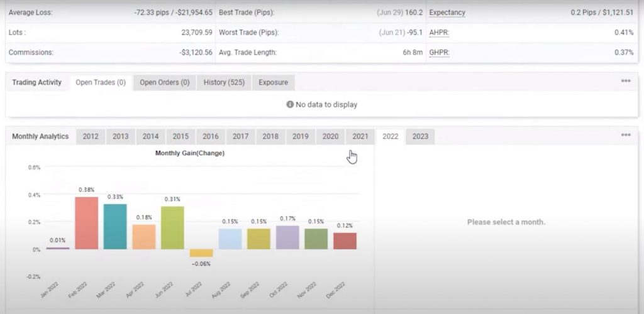This screenshot has width=644, height=314.
Task: Select the 2012 year tab
Action: point(91,136)
